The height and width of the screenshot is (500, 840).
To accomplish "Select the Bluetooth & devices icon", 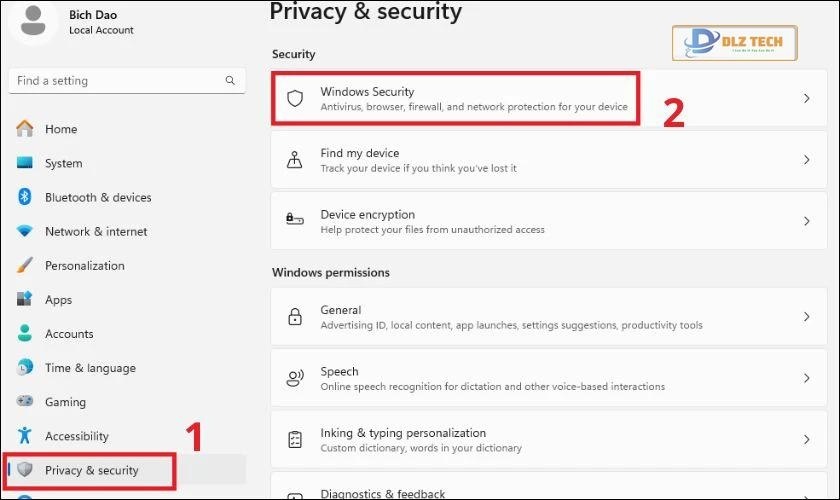I will [x=25, y=197].
